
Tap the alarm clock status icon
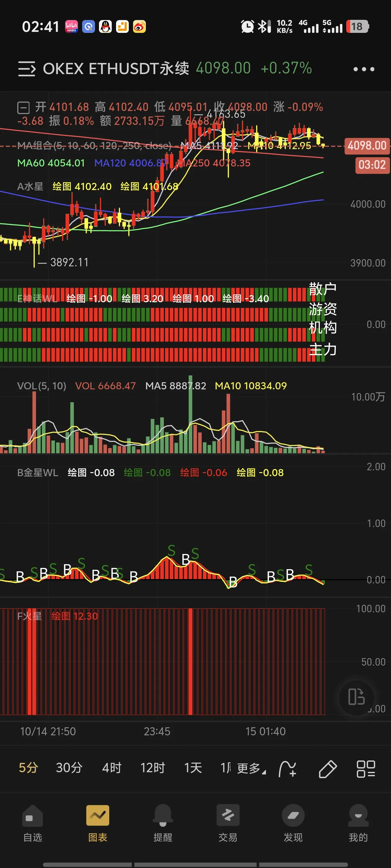pos(247,26)
